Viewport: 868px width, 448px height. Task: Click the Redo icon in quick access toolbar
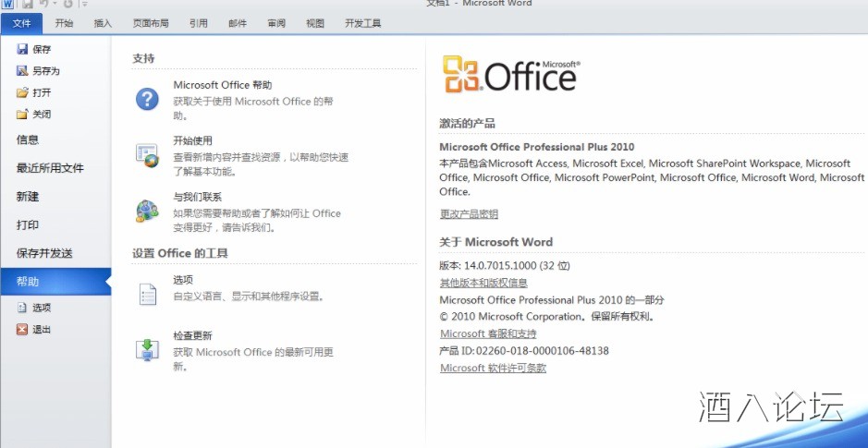(x=68, y=4)
